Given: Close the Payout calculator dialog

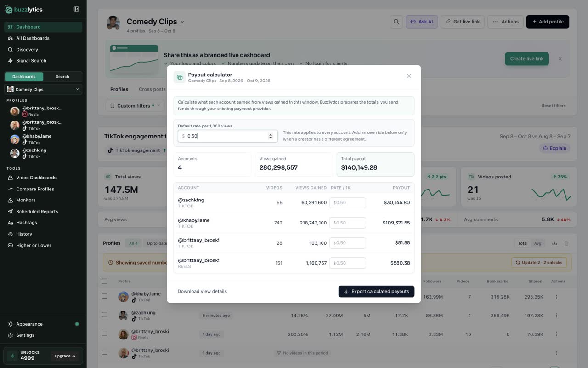Looking at the screenshot, I should coord(409,76).
